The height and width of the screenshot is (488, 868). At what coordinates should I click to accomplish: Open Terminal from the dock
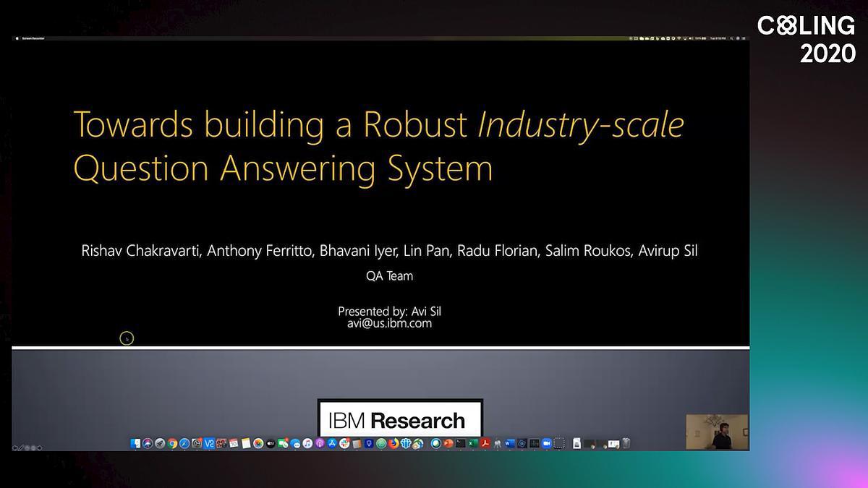pyautogui.click(x=460, y=443)
